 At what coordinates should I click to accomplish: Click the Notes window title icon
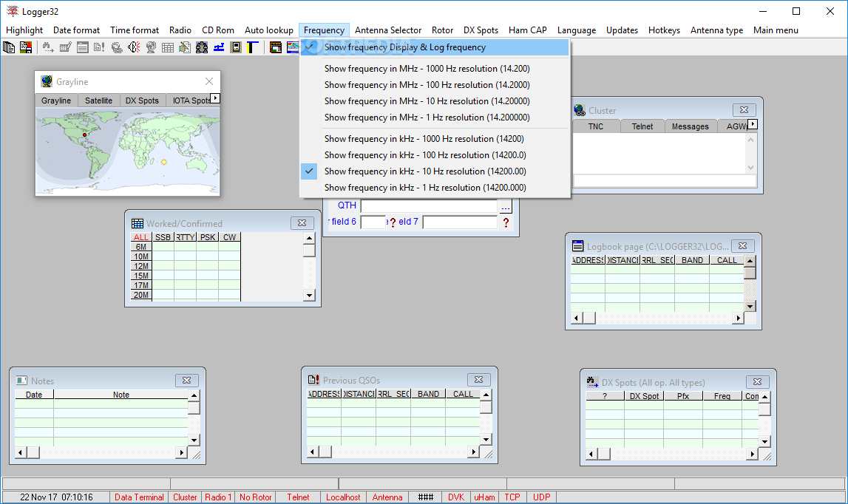tap(21, 381)
